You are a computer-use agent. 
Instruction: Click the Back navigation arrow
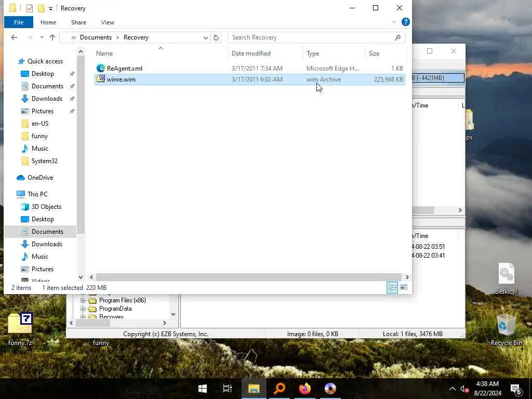point(14,37)
